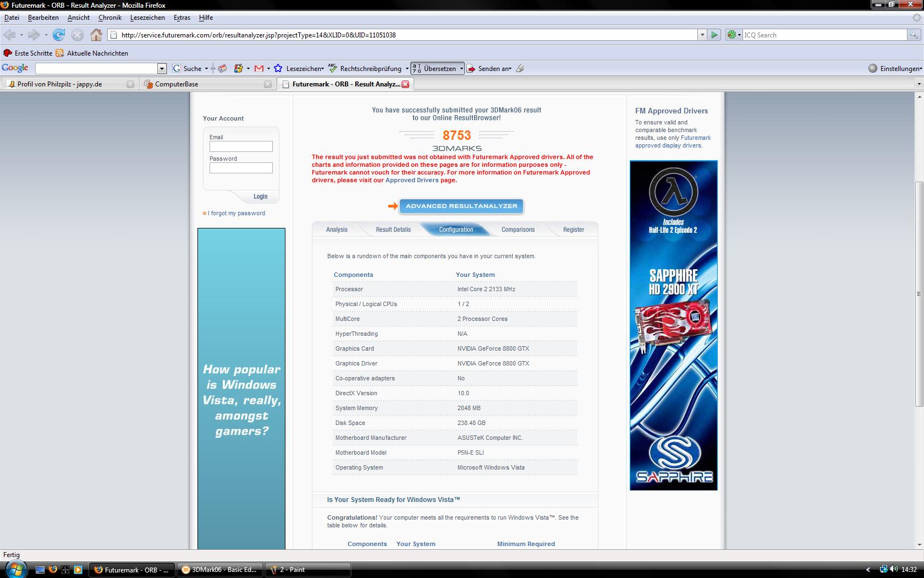Viewport: 924px width, 578px height.
Task: Switch to the 2 - Paint taskbar button
Action: click(307, 570)
